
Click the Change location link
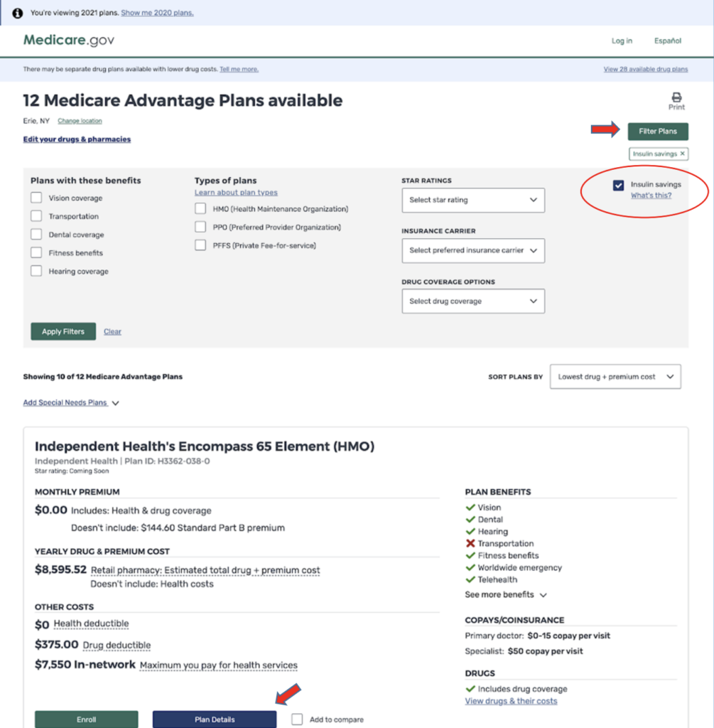click(80, 121)
